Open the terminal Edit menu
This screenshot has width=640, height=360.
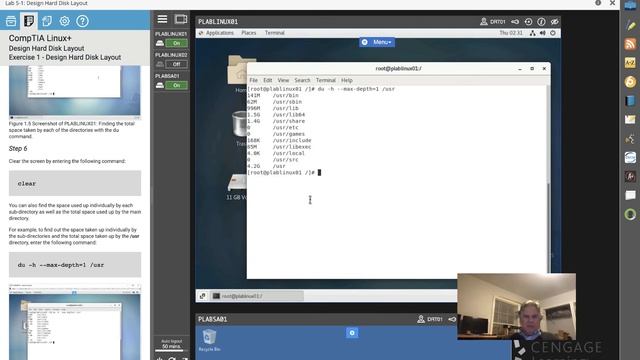[x=268, y=80]
